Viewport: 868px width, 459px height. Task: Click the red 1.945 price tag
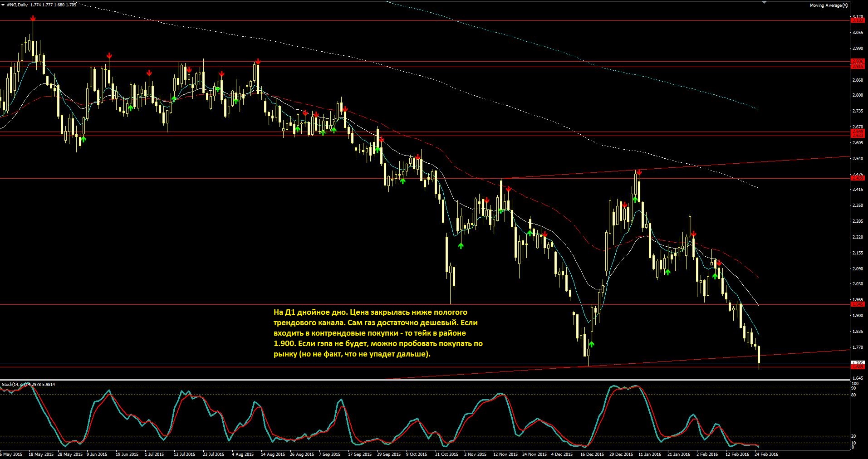click(857, 304)
